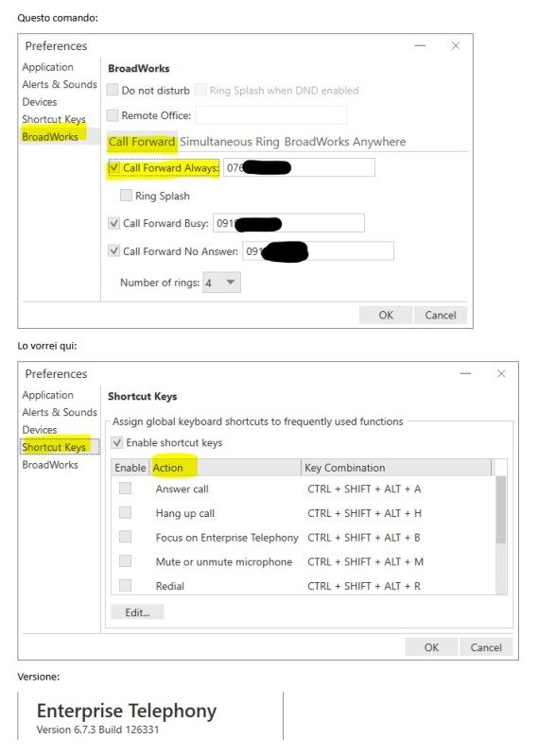Click the Remote Office number field
538x756 pixels.
pyautogui.click(x=270, y=115)
